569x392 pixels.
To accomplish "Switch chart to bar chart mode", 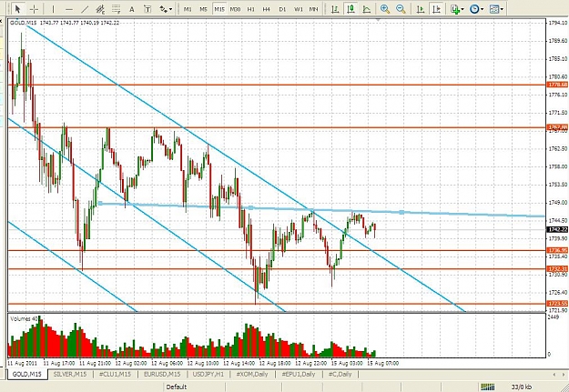I will [335, 9].
